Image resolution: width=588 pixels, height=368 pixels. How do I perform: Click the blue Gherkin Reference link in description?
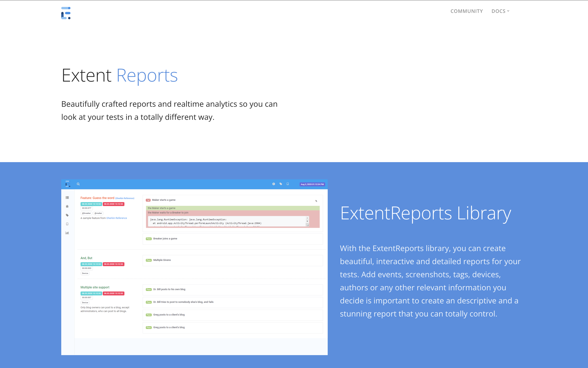pos(116,218)
